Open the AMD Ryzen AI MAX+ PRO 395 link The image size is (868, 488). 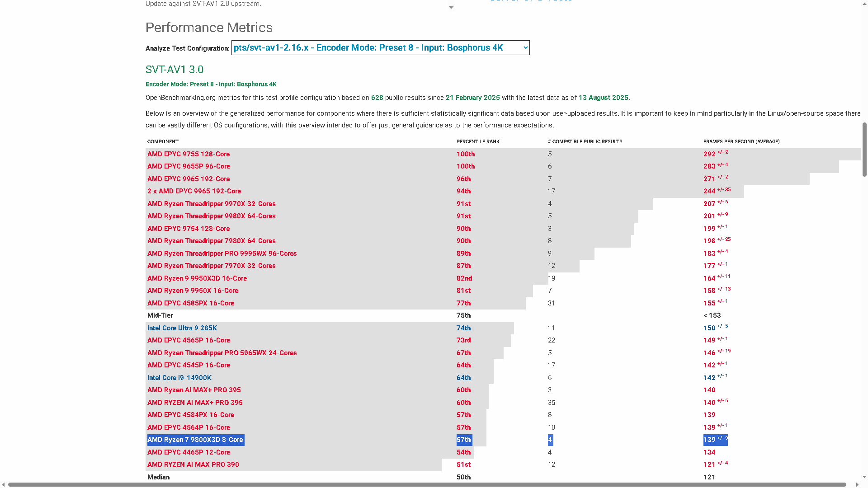point(194,390)
